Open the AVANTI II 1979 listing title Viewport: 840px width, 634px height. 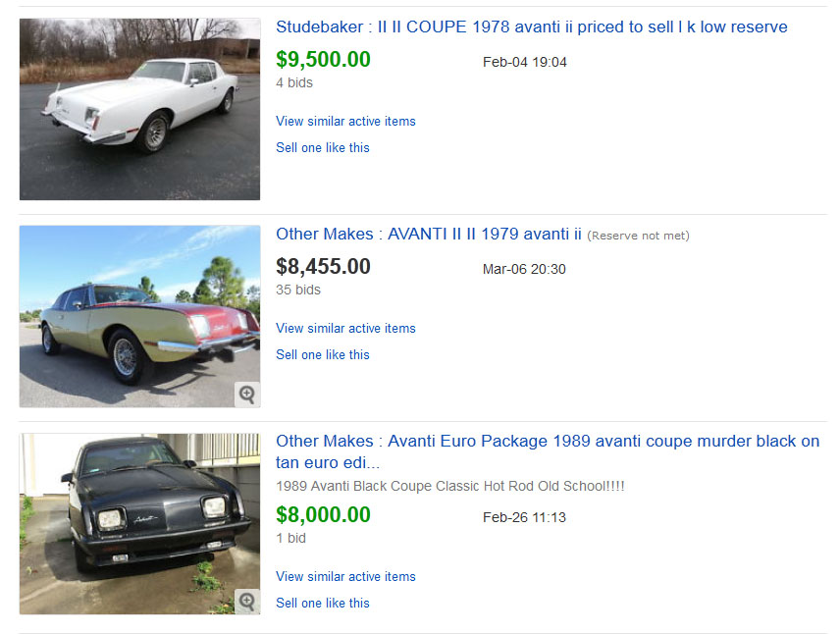click(429, 235)
